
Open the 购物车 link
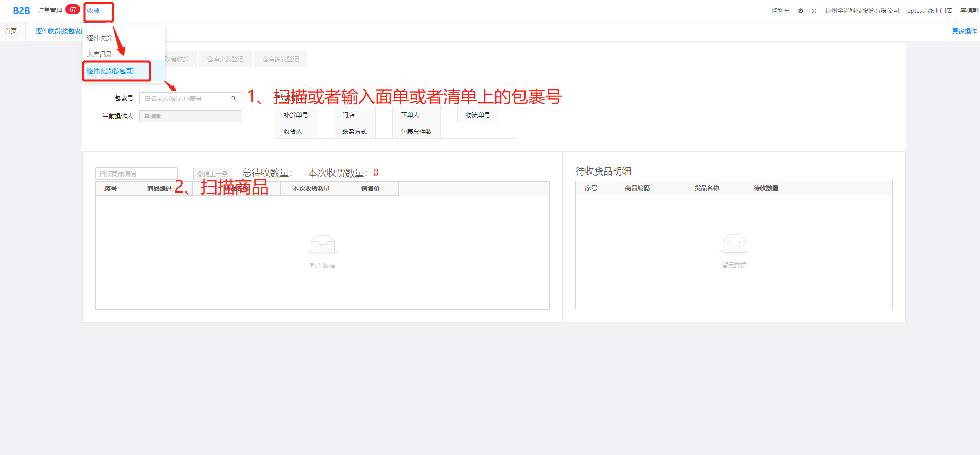pyautogui.click(x=780, y=11)
